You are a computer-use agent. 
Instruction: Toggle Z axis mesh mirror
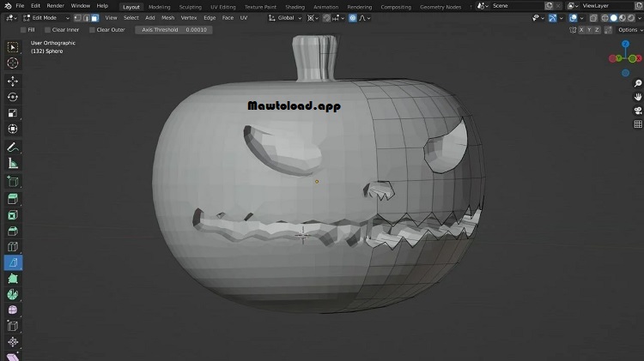(597, 30)
